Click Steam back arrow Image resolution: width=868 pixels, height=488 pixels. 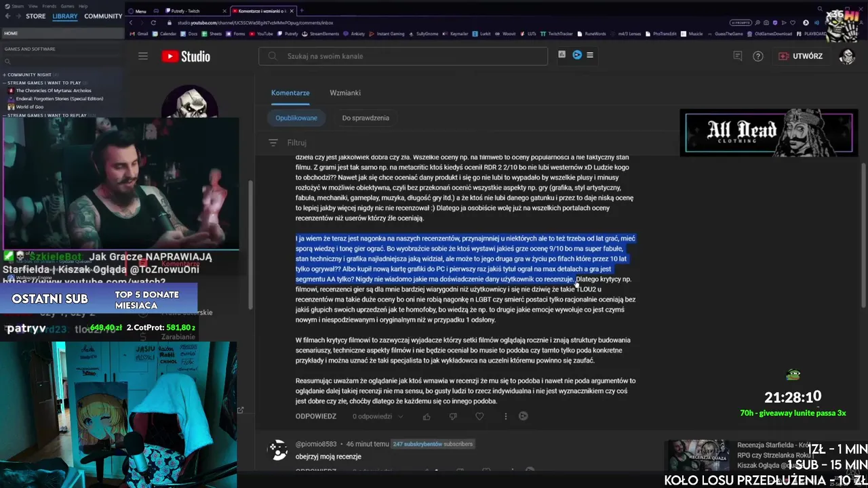[x=7, y=16]
